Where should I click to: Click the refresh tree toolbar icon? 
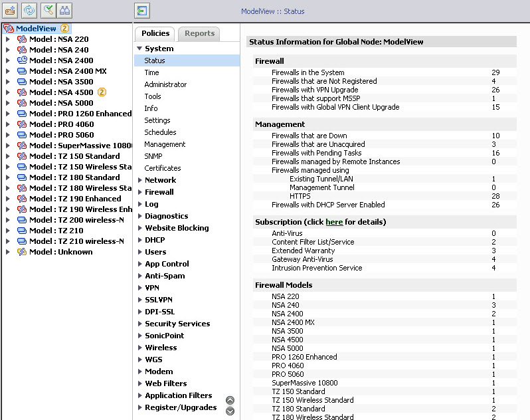(29, 11)
